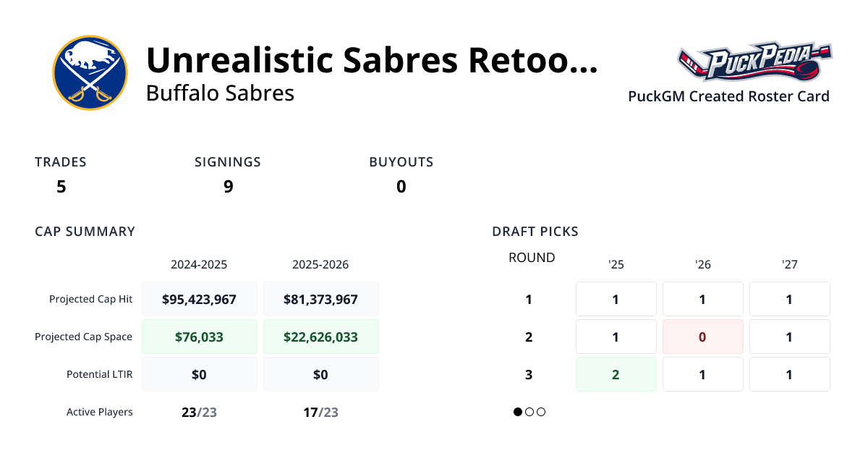Select the second pagination dot

click(529, 412)
